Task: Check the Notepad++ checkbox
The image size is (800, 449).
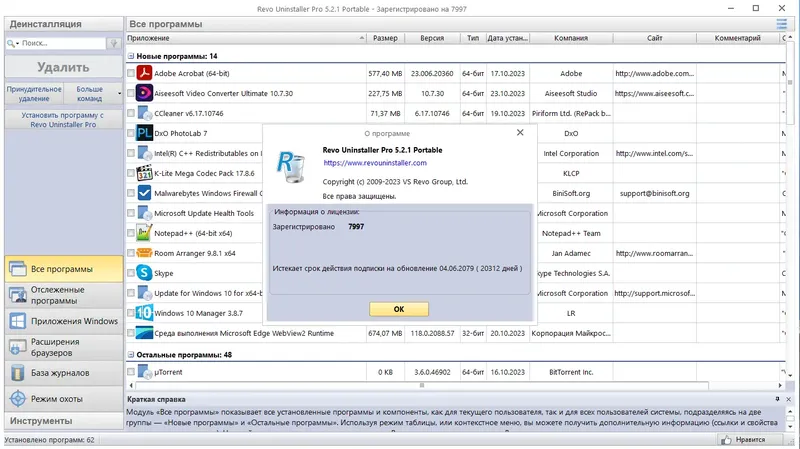Action: pos(131,233)
